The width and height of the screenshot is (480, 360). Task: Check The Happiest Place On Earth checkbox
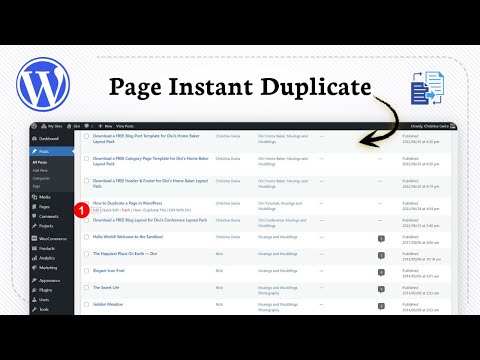86,254
